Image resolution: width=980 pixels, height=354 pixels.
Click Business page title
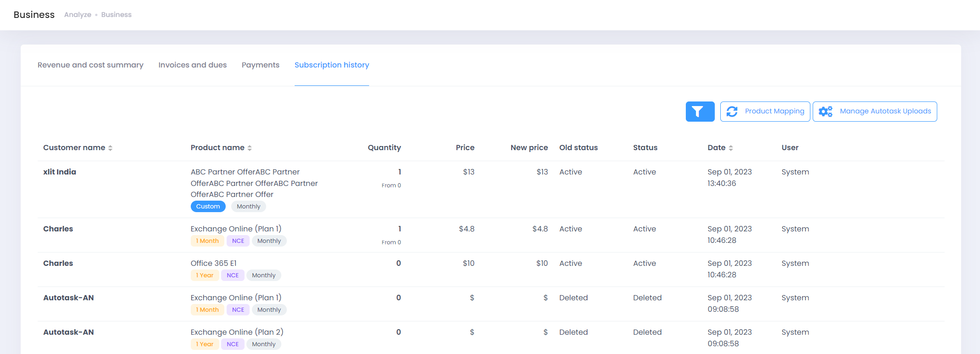(x=34, y=15)
